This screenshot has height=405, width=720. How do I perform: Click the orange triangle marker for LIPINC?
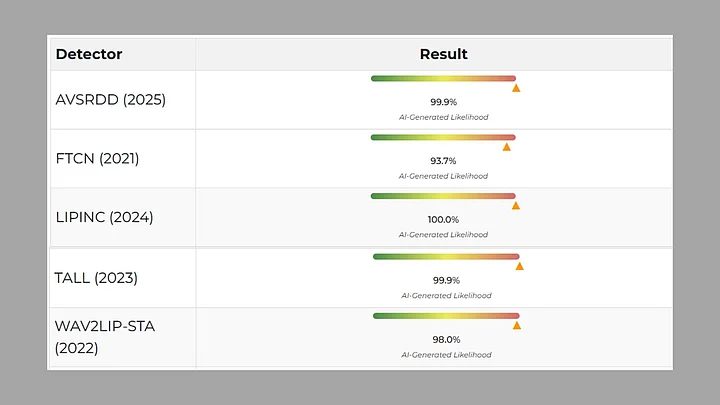tap(516, 206)
